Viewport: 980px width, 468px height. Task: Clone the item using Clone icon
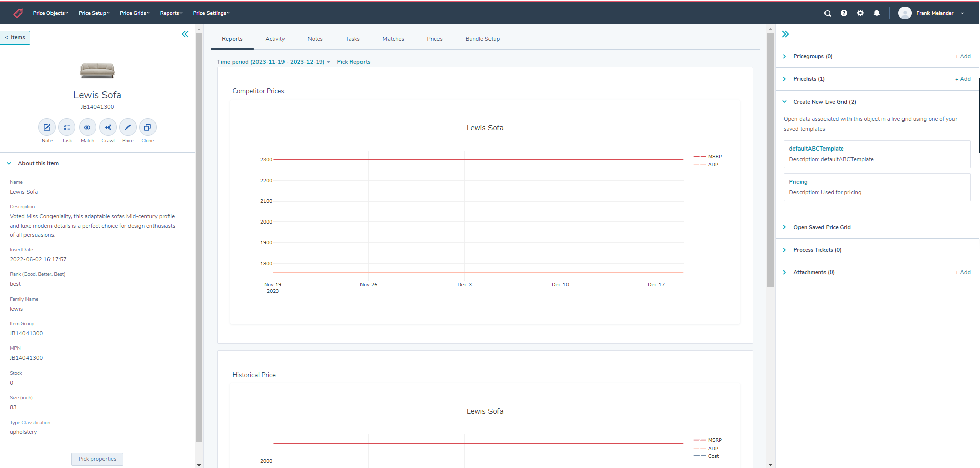pyautogui.click(x=147, y=128)
